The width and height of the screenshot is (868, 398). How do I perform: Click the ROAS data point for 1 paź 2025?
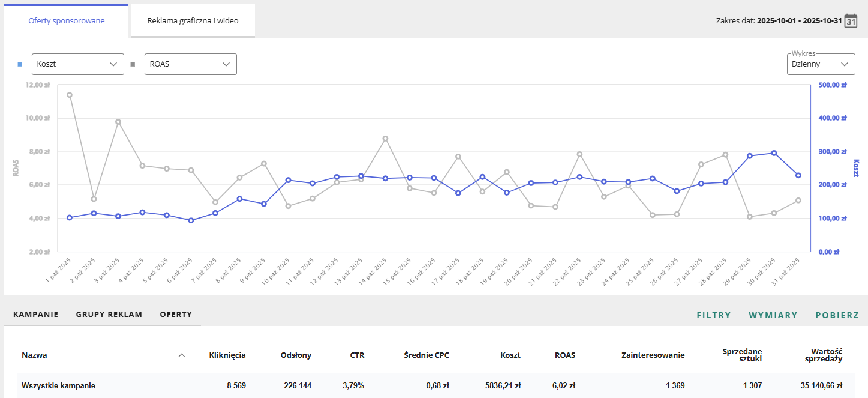[70, 95]
